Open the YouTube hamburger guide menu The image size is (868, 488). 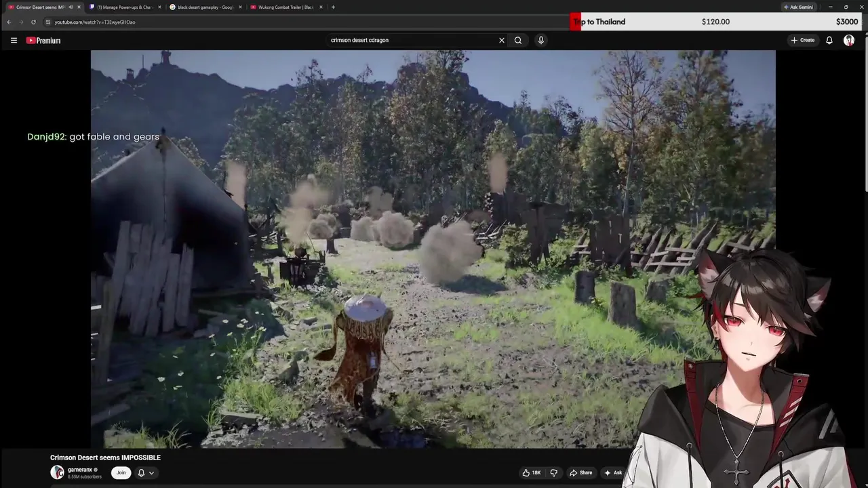(14, 40)
